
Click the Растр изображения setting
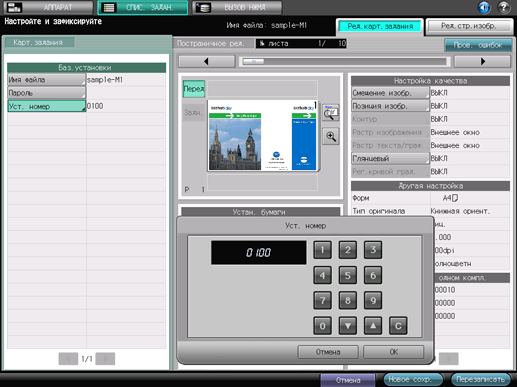point(390,132)
